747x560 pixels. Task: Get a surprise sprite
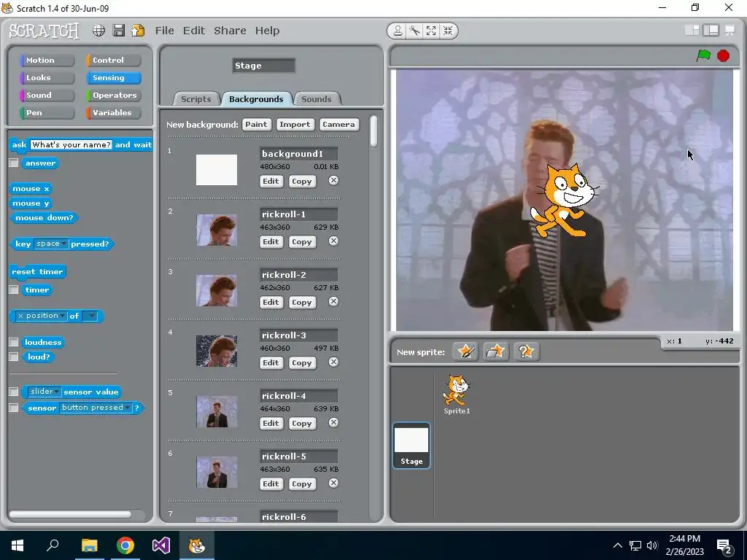click(x=526, y=352)
